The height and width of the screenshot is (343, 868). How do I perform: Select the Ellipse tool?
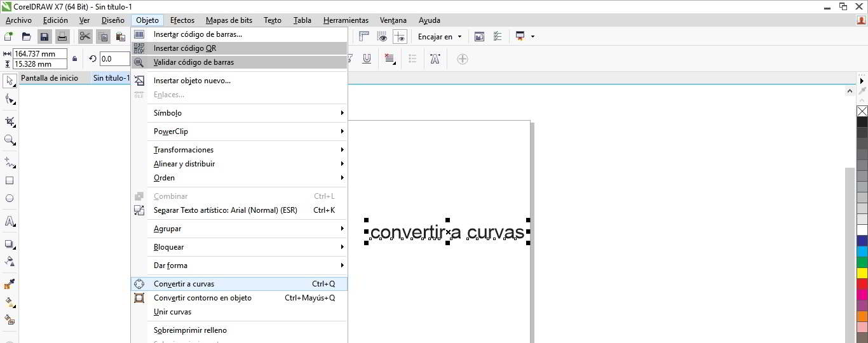click(x=10, y=198)
